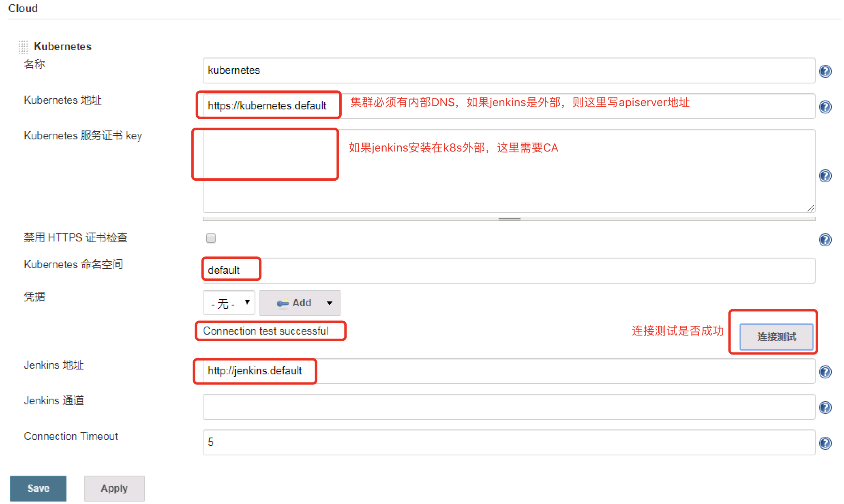Toggle 禁用 HTTPS 证书检查 checkbox

pos(211,238)
